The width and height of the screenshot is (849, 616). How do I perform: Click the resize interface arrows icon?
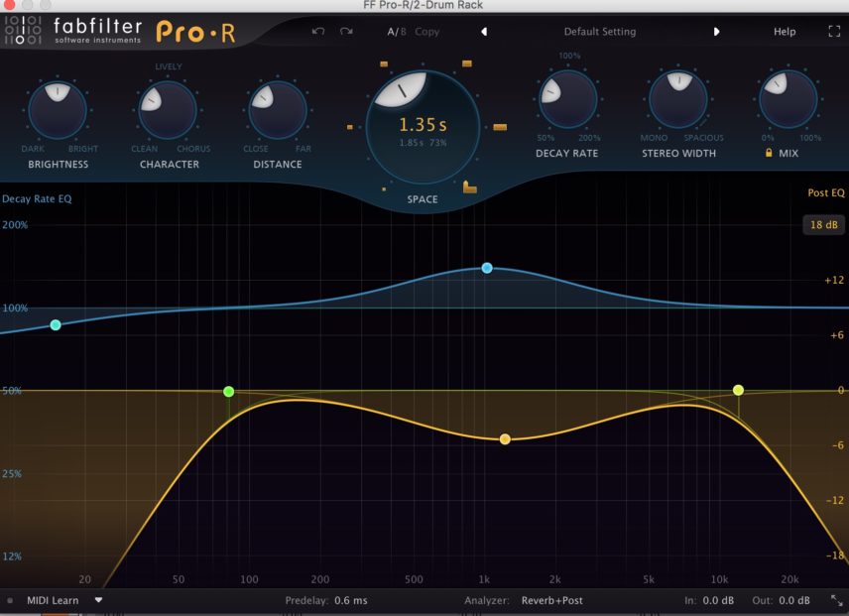(837, 600)
